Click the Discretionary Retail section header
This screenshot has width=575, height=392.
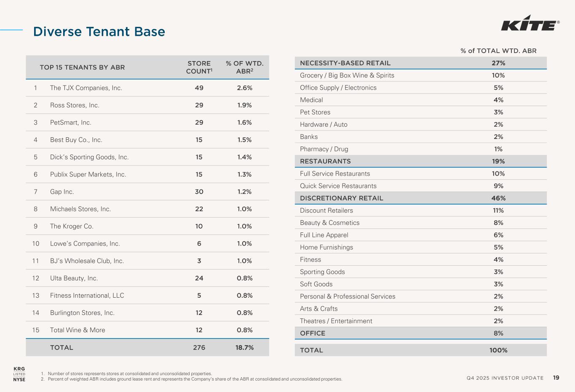point(342,198)
